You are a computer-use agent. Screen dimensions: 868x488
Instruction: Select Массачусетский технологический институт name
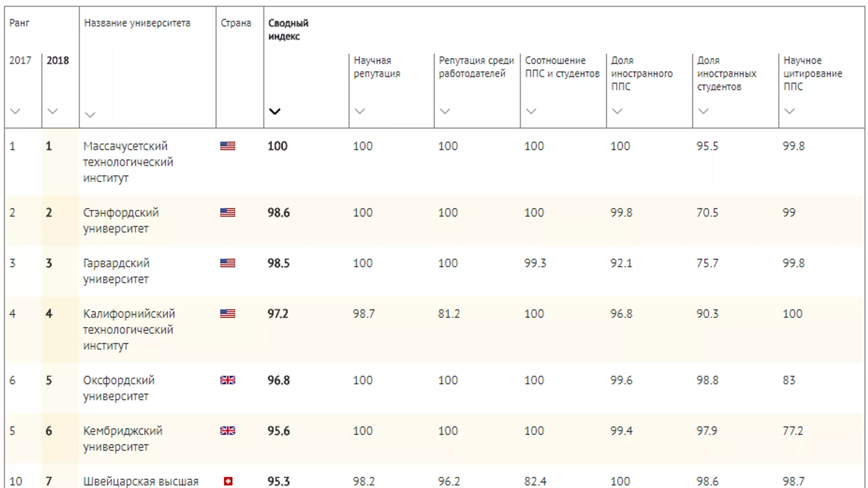coord(128,162)
